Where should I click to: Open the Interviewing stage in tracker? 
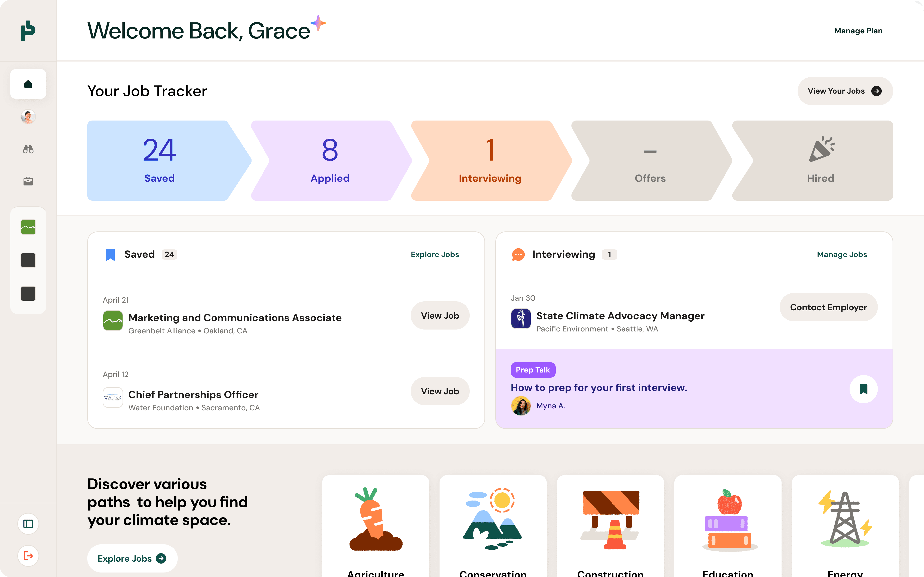491,161
